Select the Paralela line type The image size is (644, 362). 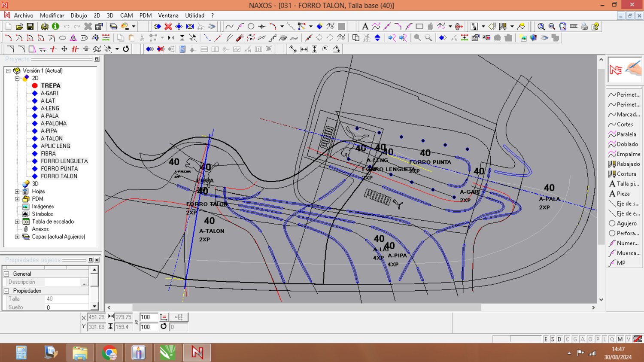(x=623, y=134)
